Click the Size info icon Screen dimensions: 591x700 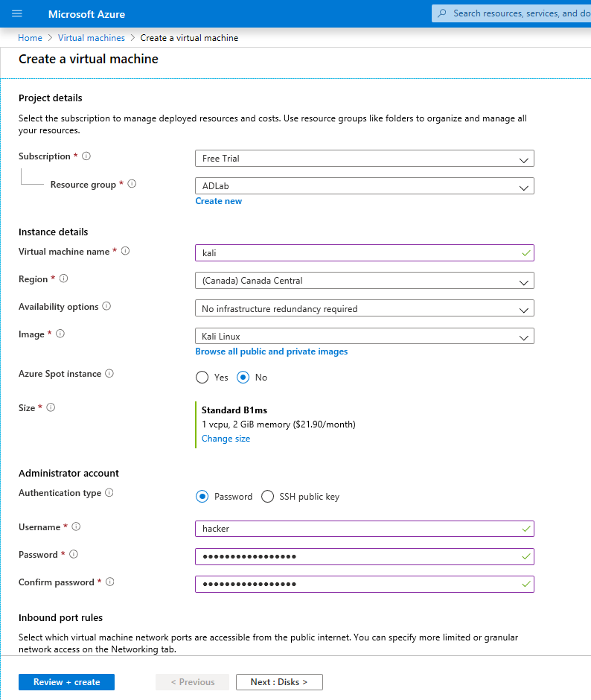pyautogui.click(x=50, y=407)
